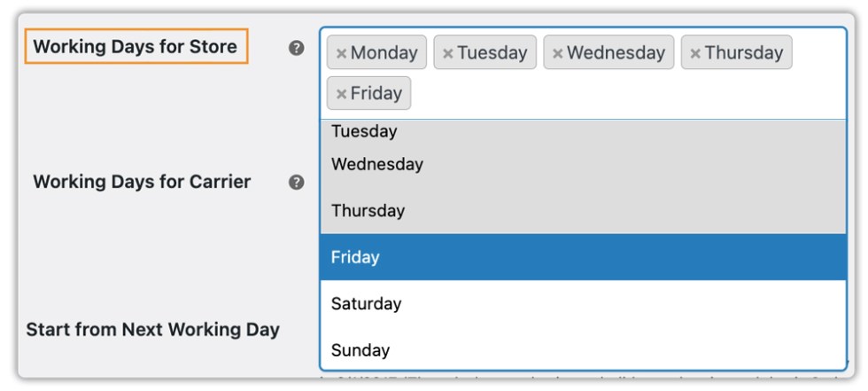Click the Monday tag text in the selection box
This screenshot has width=868, height=391.
coord(384,53)
